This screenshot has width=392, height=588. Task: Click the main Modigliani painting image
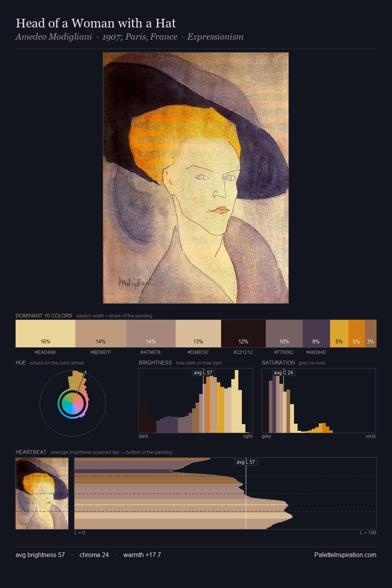[x=196, y=178]
